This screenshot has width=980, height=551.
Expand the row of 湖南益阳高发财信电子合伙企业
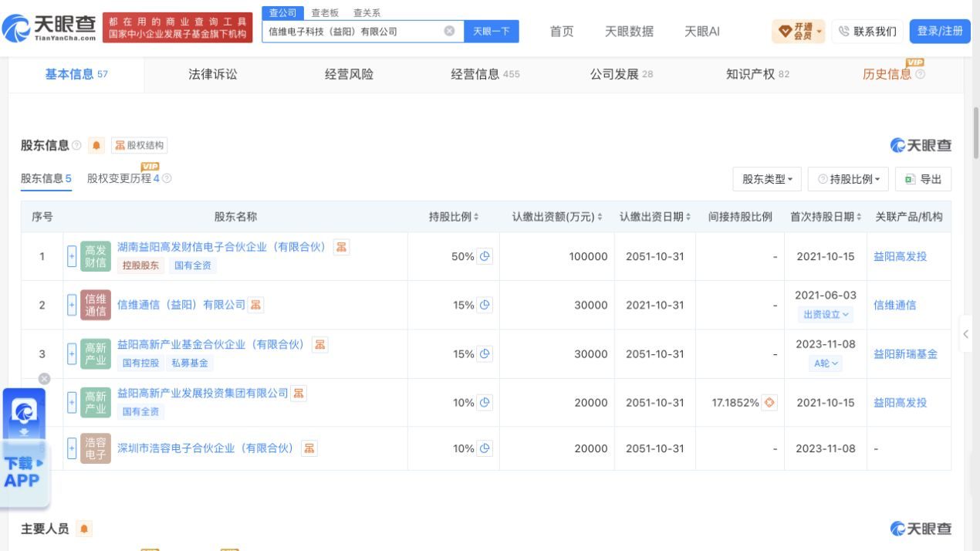72,256
